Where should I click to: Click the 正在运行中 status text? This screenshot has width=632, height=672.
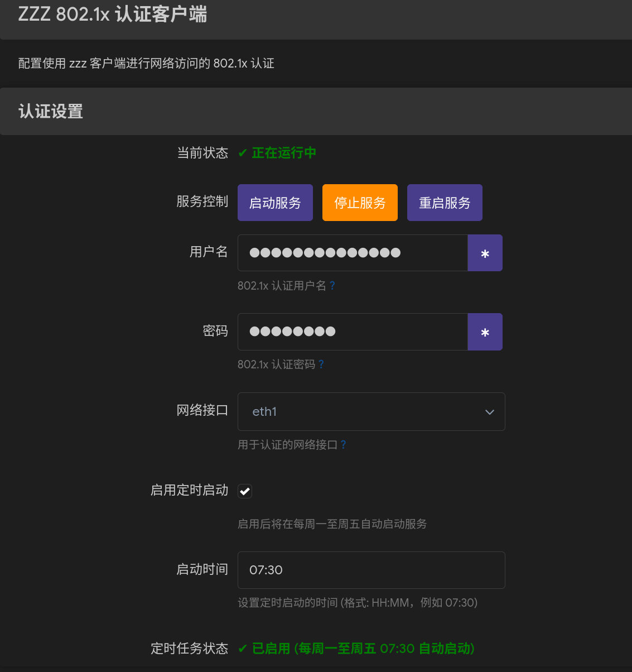tap(284, 153)
